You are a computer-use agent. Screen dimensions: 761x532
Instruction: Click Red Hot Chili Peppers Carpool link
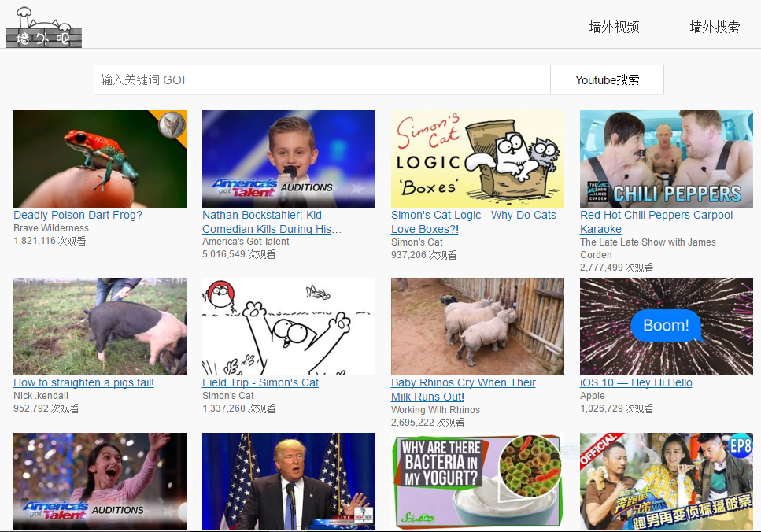tap(656, 222)
